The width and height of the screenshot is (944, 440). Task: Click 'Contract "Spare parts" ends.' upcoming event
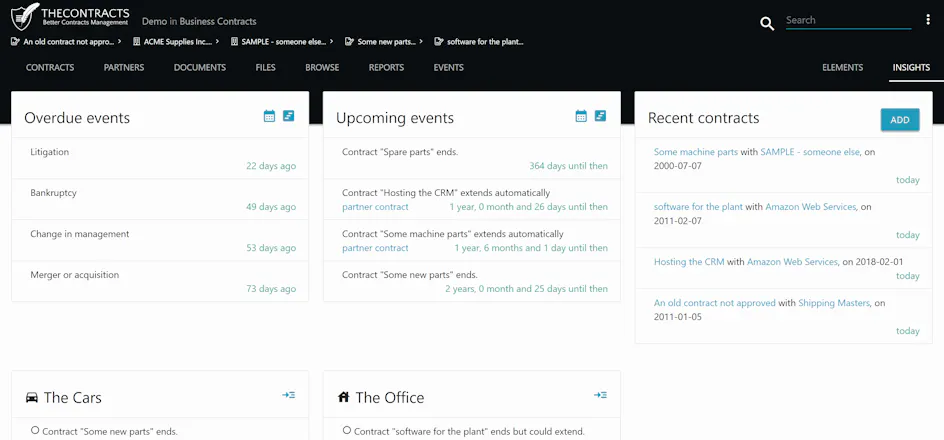coord(400,152)
